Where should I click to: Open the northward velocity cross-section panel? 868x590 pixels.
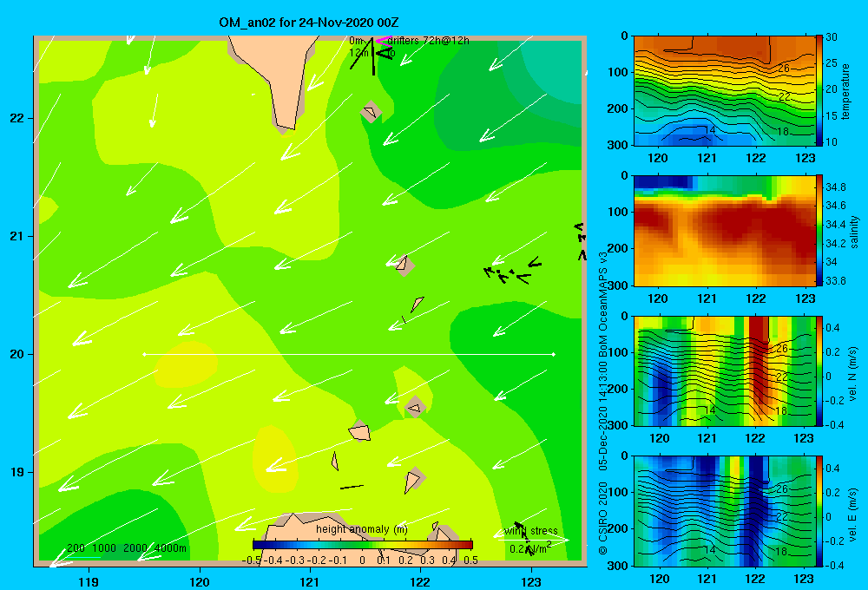[724, 371]
